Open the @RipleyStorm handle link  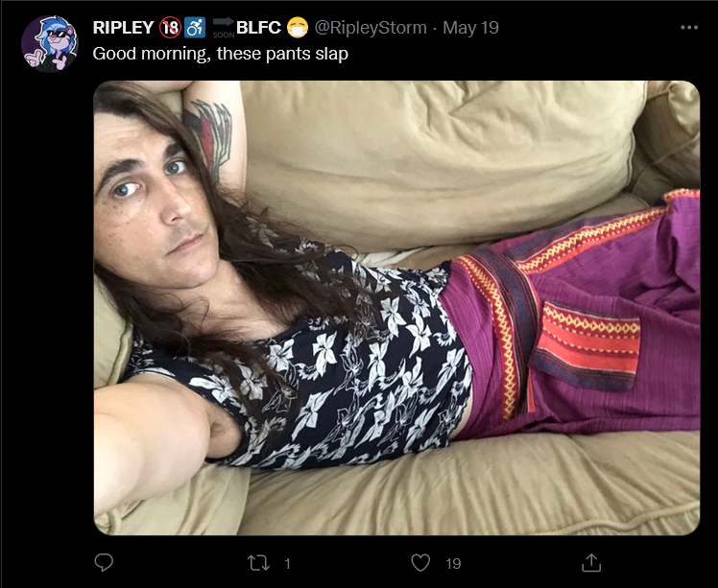pyautogui.click(x=371, y=28)
